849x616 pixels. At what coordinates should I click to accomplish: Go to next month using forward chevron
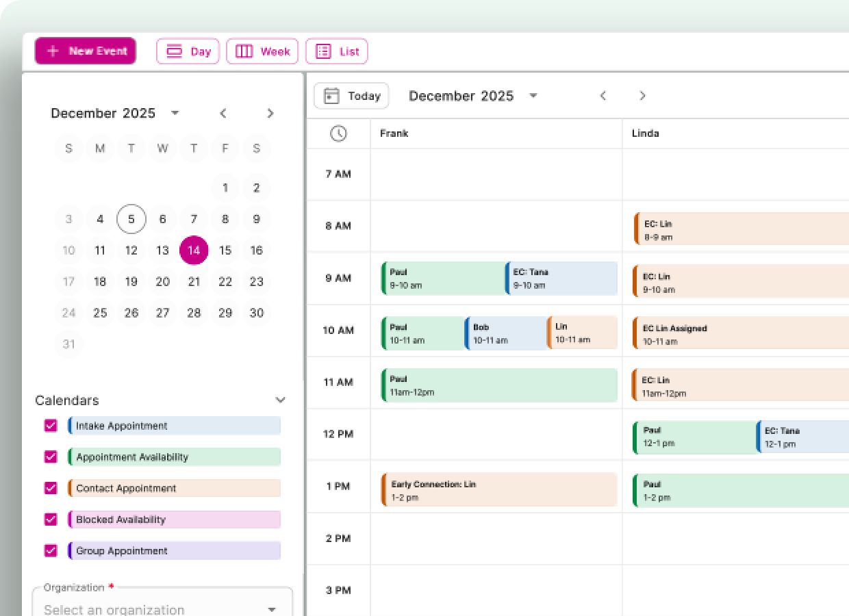[x=270, y=113]
